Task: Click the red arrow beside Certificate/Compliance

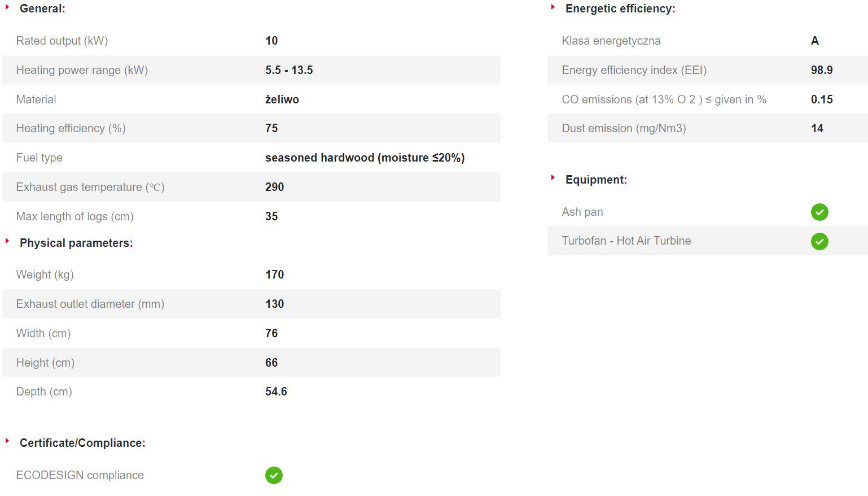Action: click(7, 441)
